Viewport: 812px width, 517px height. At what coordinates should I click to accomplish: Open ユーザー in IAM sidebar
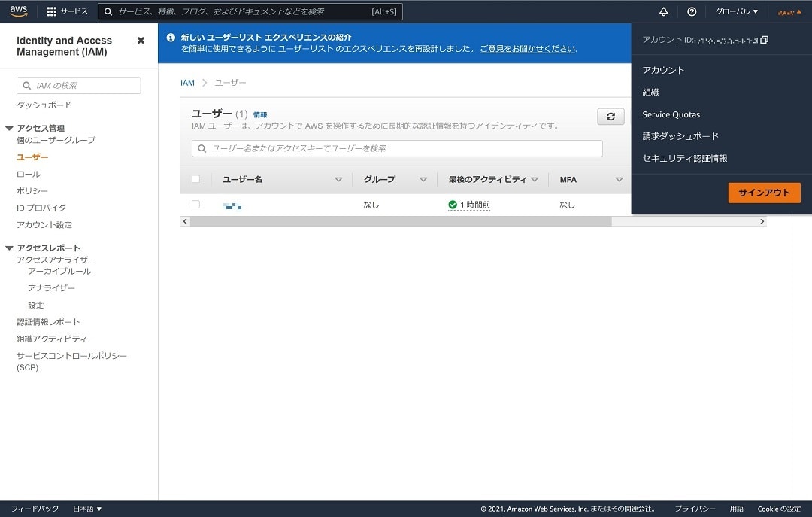pyautogui.click(x=32, y=157)
